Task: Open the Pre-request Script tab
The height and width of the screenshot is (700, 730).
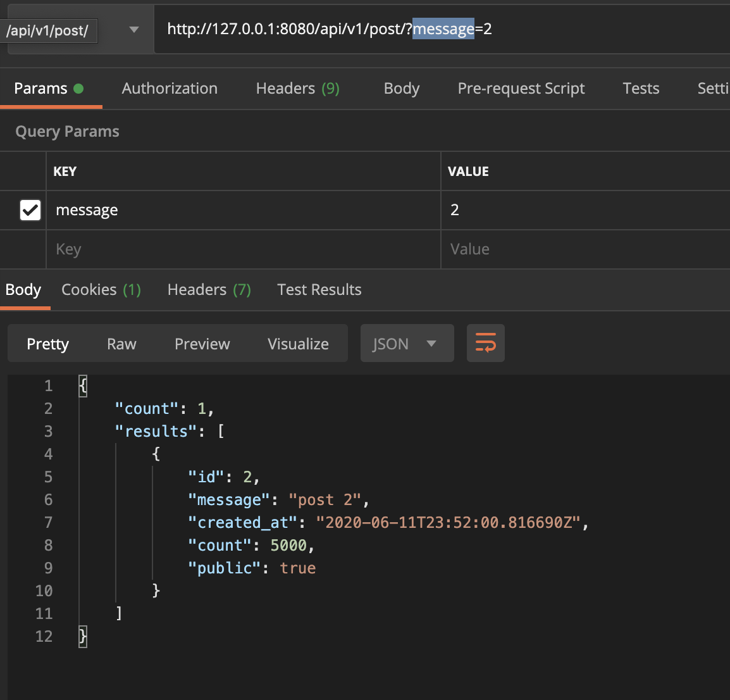Action: click(521, 89)
